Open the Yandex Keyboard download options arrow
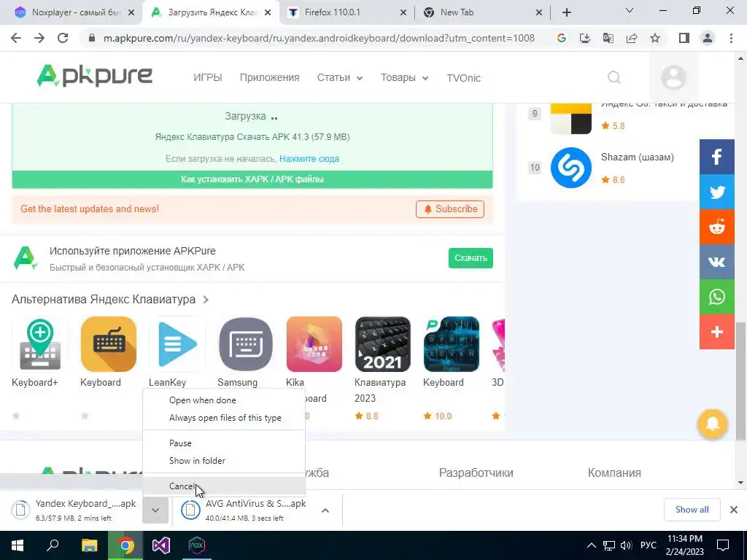 [x=155, y=510]
